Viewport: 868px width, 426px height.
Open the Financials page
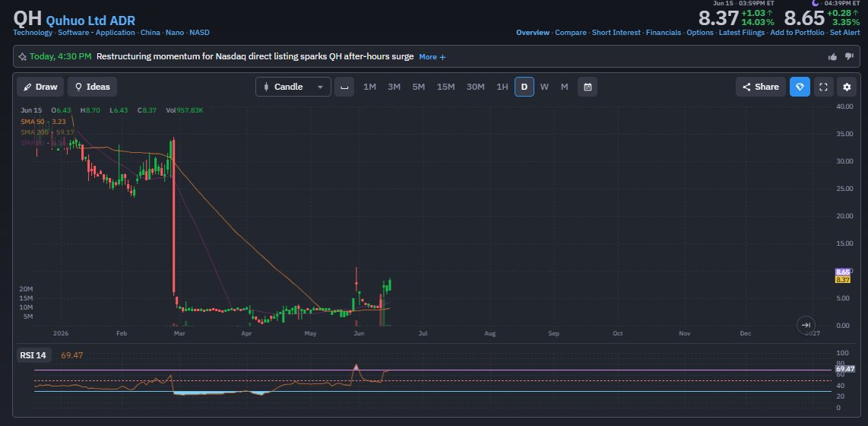[664, 33]
